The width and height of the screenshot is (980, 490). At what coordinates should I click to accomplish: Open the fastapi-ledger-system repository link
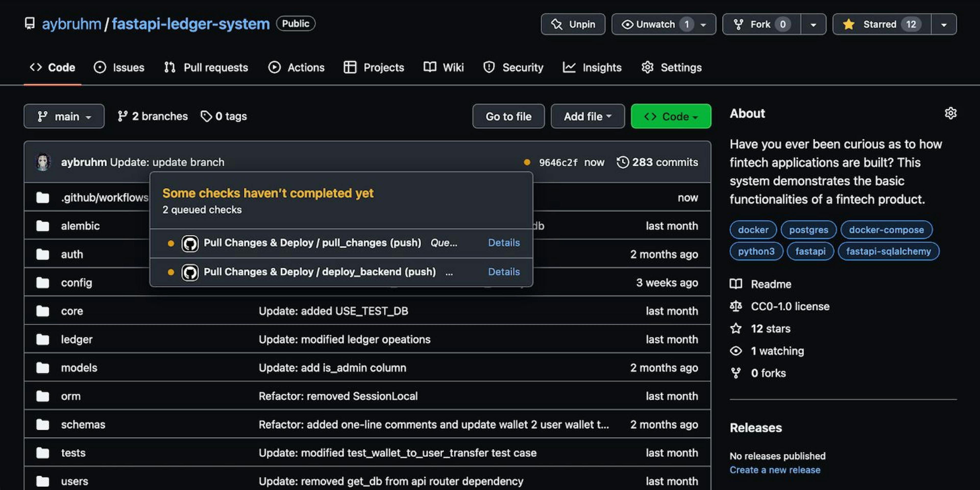tap(191, 24)
